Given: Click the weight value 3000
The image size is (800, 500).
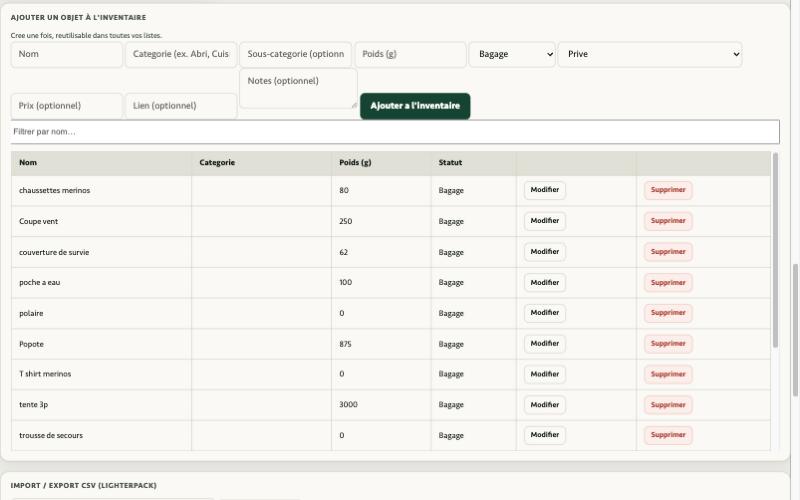Looking at the screenshot, I should [x=348, y=405].
